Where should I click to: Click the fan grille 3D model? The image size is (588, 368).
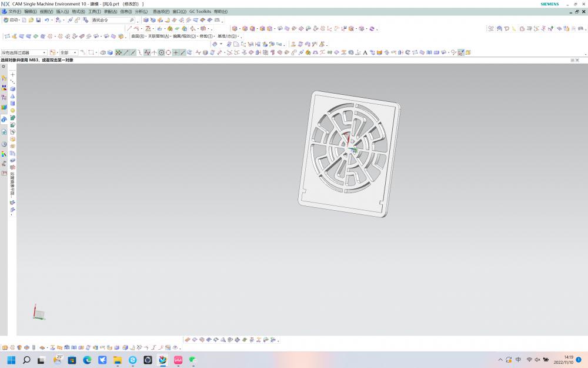tap(349, 154)
